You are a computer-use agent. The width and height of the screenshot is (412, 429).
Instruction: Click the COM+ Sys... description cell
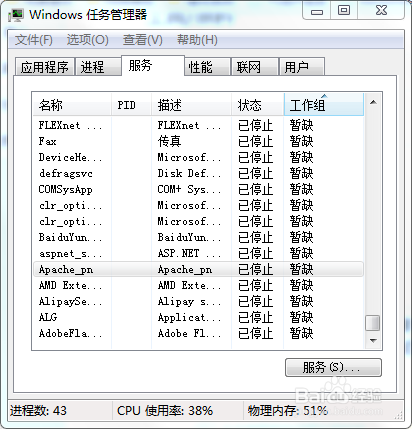coord(189,189)
